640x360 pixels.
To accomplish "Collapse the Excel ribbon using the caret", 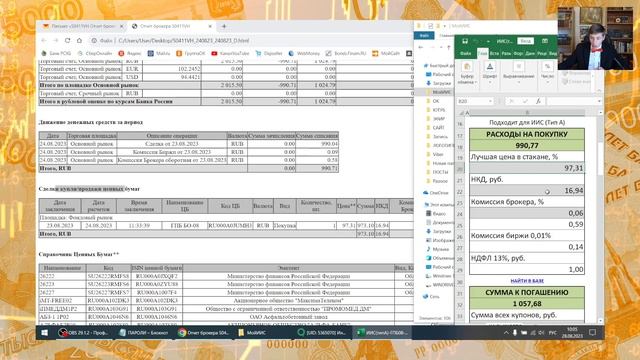I will [599, 90].
